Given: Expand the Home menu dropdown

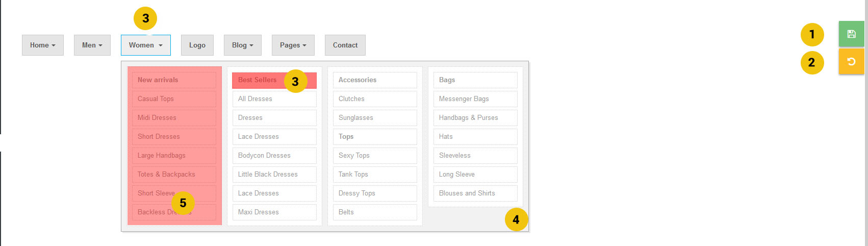Looking at the screenshot, I should pos(43,45).
